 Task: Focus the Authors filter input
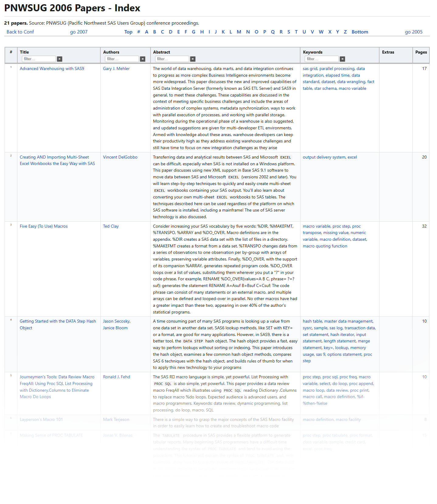pos(122,59)
